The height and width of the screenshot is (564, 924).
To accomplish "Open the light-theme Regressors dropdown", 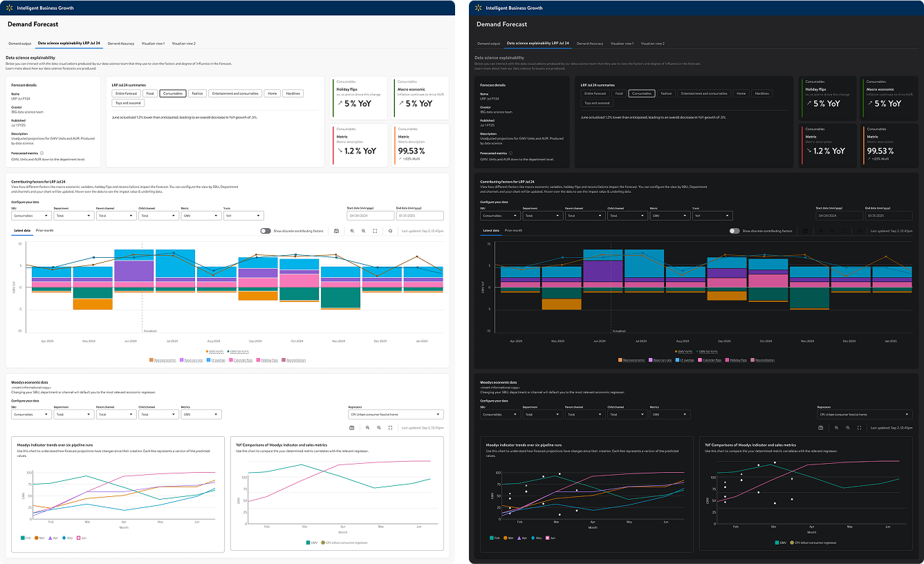I will pos(396,415).
